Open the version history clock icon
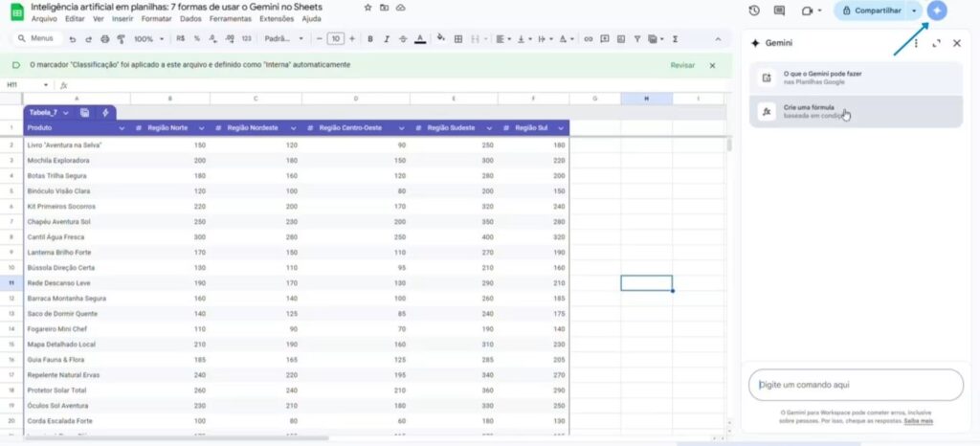Viewport: 980px width, 446px height. (x=754, y=11)
